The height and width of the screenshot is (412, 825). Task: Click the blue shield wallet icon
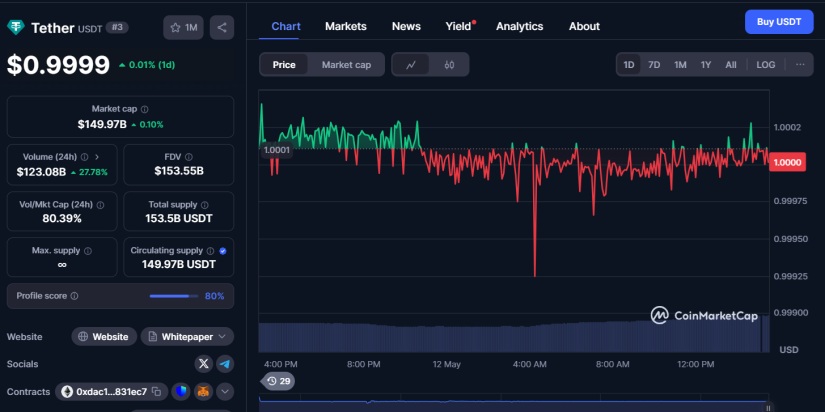181,391
